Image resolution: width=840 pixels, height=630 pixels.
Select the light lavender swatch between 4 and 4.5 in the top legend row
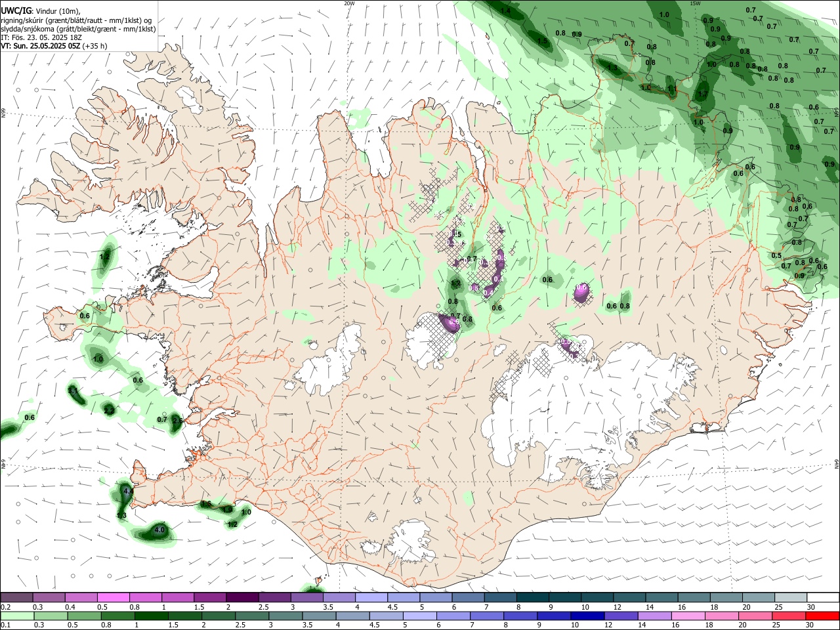pos(371,597)
